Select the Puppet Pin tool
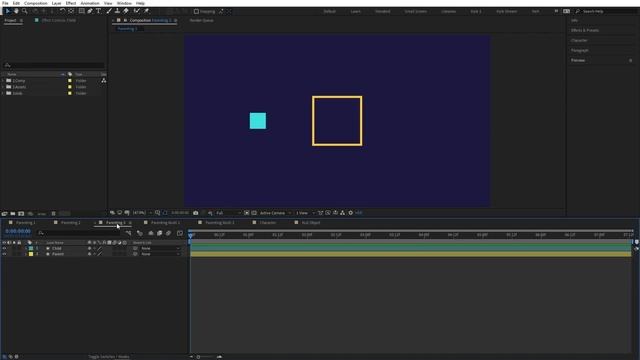Screen dimensions: 640x360 [x=147, y=11]
